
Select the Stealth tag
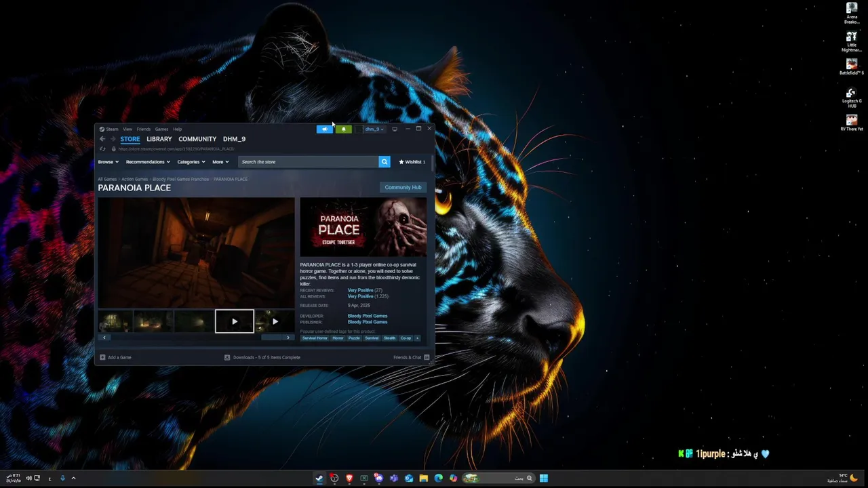(x=389, y=338)
